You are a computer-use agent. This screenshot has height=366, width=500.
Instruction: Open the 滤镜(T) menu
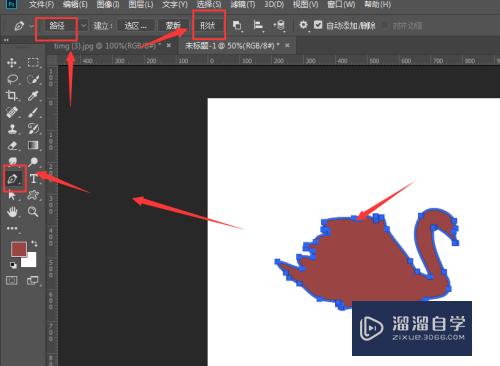pyautogui.click(x=243, y=5)
